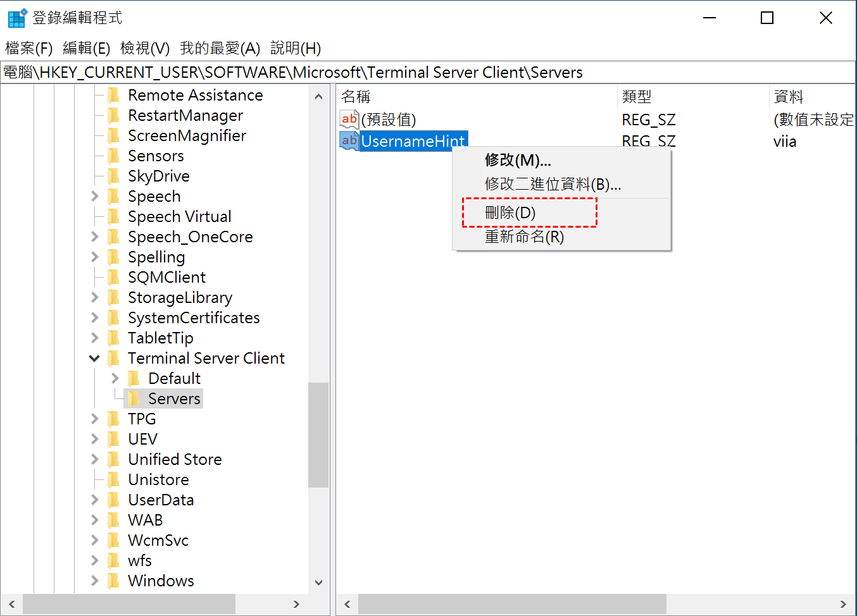Click the Sensors folder icon
This screenshot has height=616, width=857.
point(114,156)
